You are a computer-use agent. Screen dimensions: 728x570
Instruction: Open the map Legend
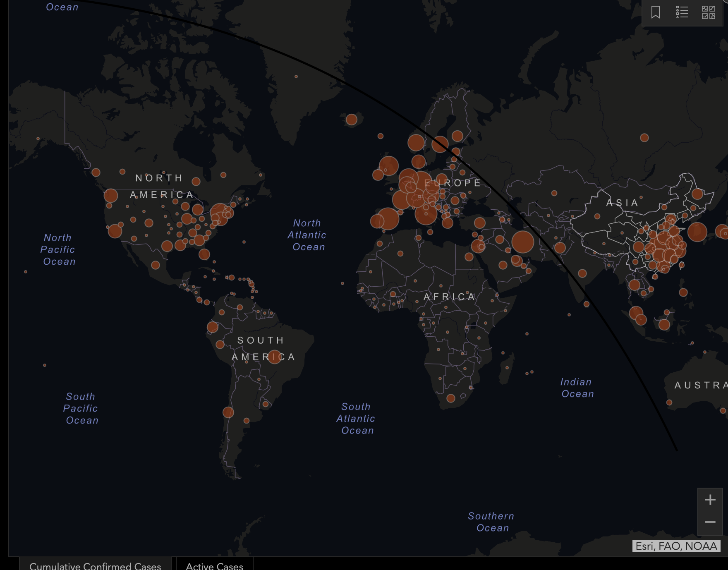[x=682, y=12]
